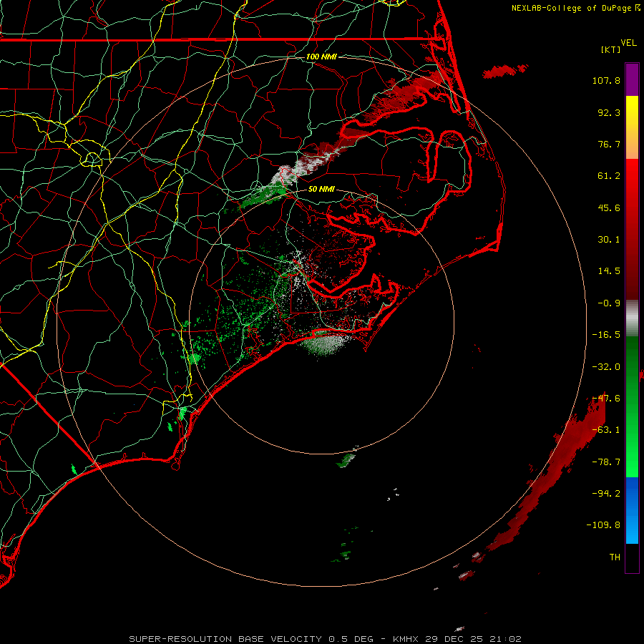This screenshot has width=644, height=644.
Task: Click the 50 NMI range ring label
Action: [321, 190]
